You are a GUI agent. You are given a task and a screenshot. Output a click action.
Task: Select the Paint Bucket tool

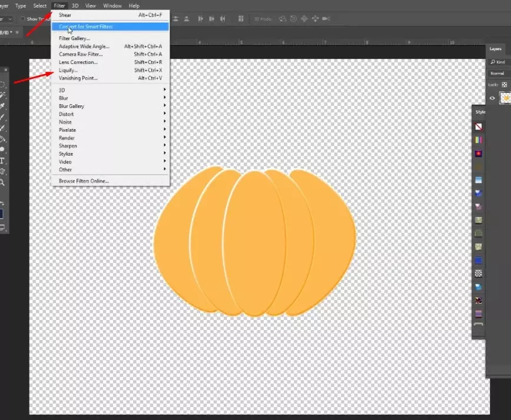pyautogui.click(x=2, y=139)
